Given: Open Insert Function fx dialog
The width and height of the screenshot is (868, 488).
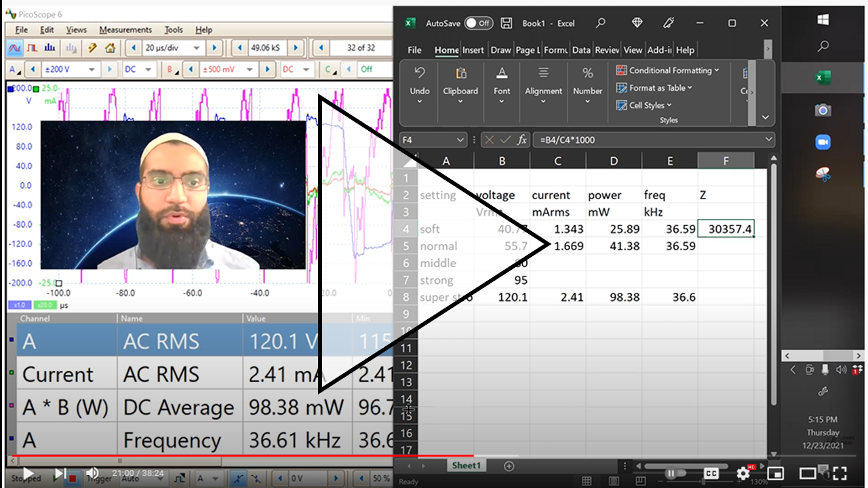Looking at the screenshot, I should (x=522, y=140).
